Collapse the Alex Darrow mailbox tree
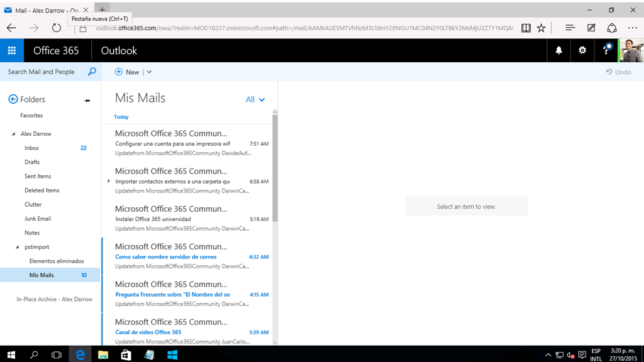This screenshot has width=644, height=362. coord(14,134)
